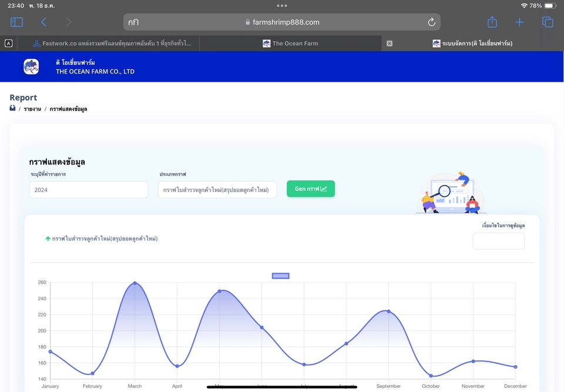Toggle the Safari sidebar icon
This screenshot has width=564, height=392.
(16, 22)
